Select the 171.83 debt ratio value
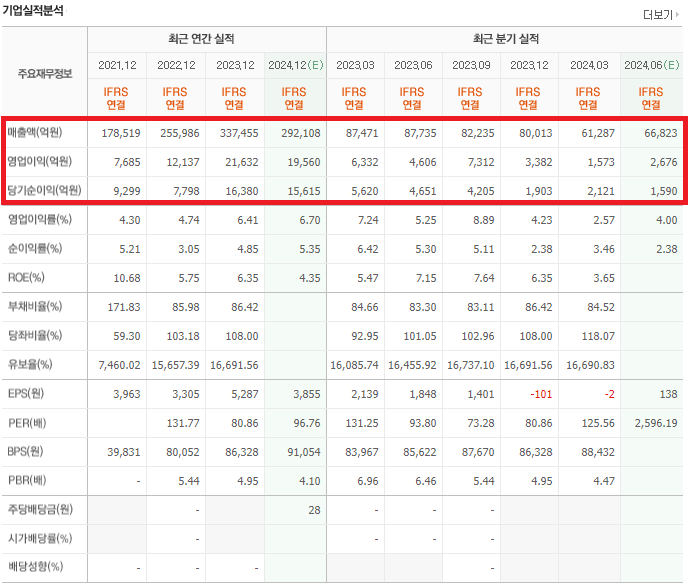 coord(124,307)
